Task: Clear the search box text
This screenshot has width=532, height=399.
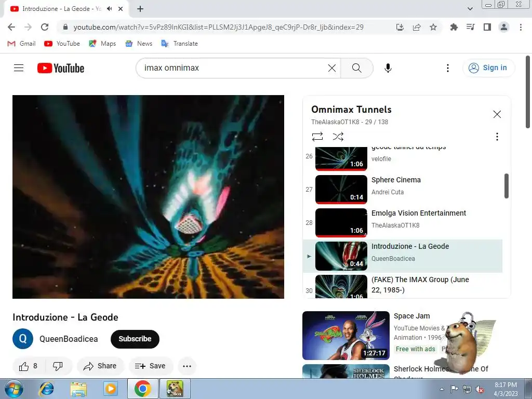Action: coord(332,68)
